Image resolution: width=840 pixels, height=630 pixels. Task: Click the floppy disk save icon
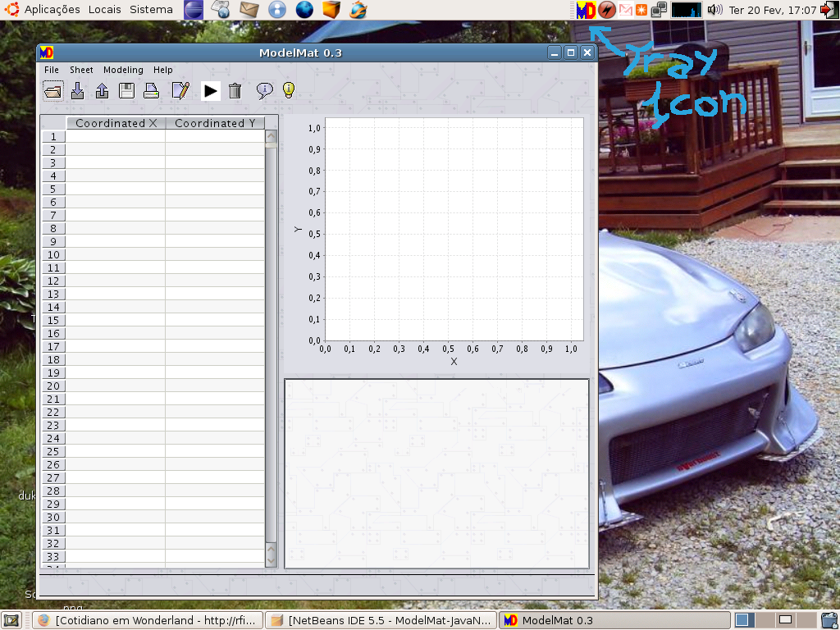[x=126, y=91]
